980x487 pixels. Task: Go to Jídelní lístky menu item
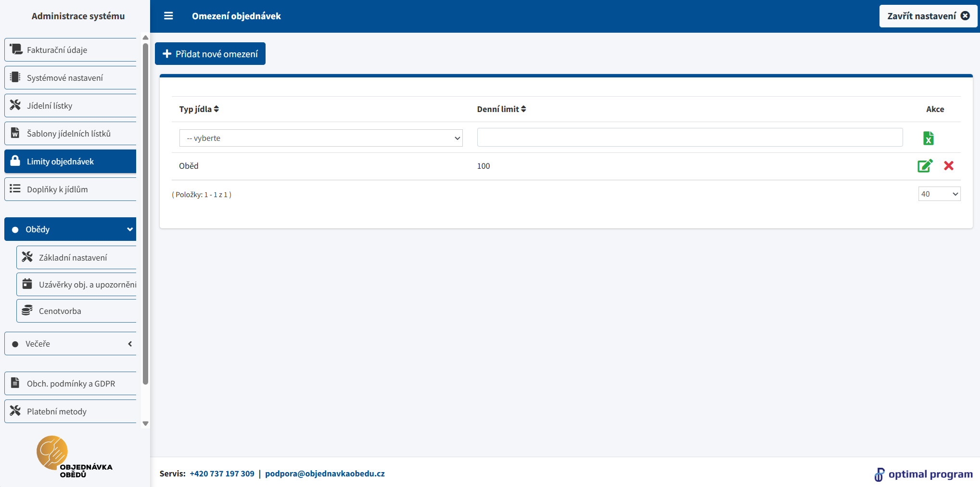tap(71, 106)
